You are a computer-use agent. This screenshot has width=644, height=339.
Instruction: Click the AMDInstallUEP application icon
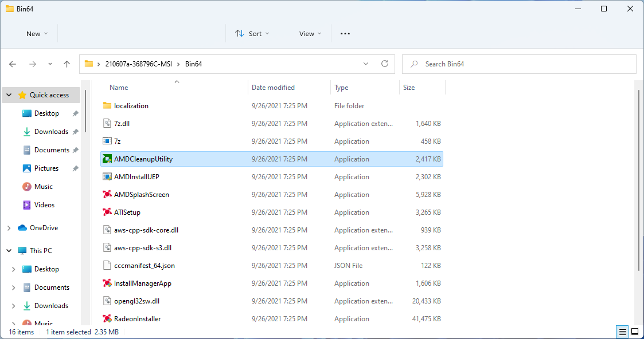(x=107, y=177)
